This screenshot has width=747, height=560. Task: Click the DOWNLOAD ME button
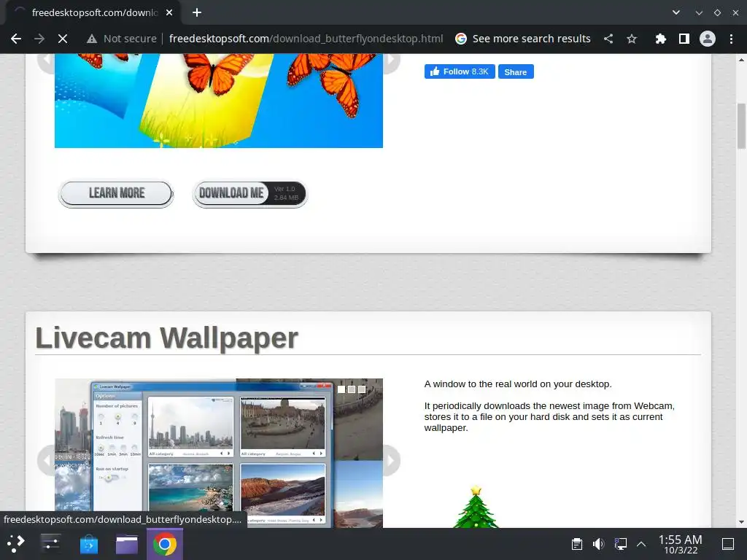[x=249, y=193]
